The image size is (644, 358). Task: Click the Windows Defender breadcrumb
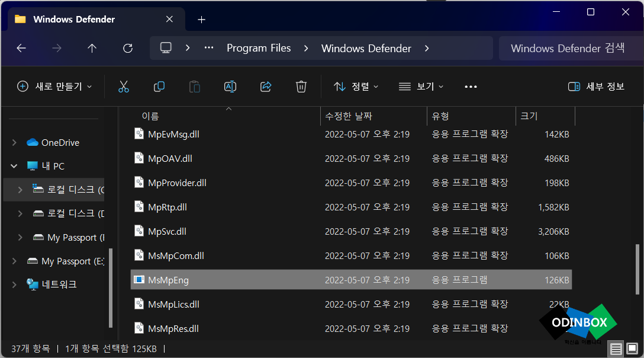click(366, 48)
